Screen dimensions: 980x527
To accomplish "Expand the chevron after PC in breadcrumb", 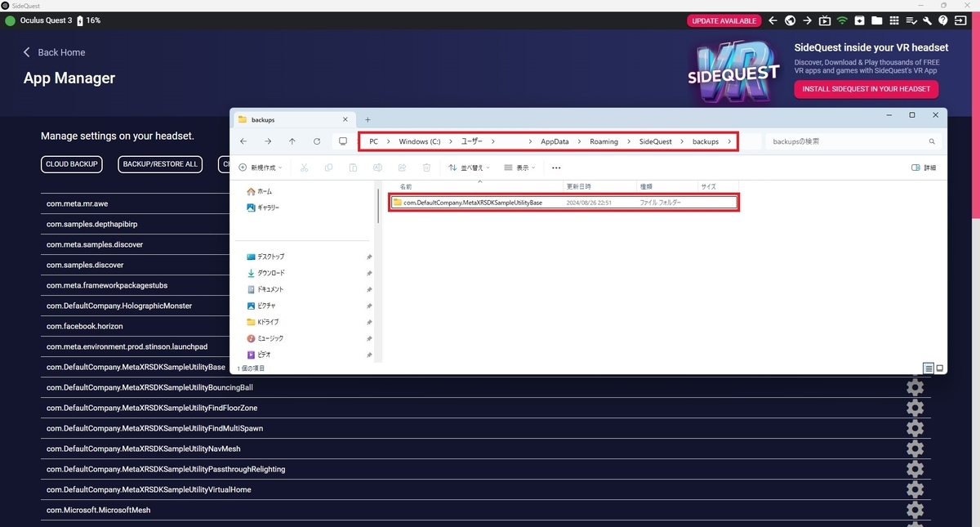I will [x=389, y=141].
